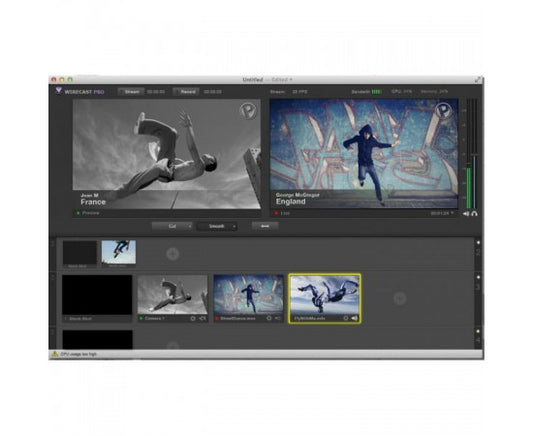Select the skater thumbnail in layer 2
The image size is (533, 436).
[x=119, y=252]
